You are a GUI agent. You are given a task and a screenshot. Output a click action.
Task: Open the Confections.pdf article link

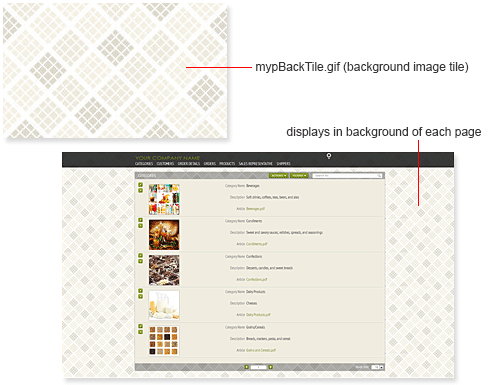click(257, 280)
